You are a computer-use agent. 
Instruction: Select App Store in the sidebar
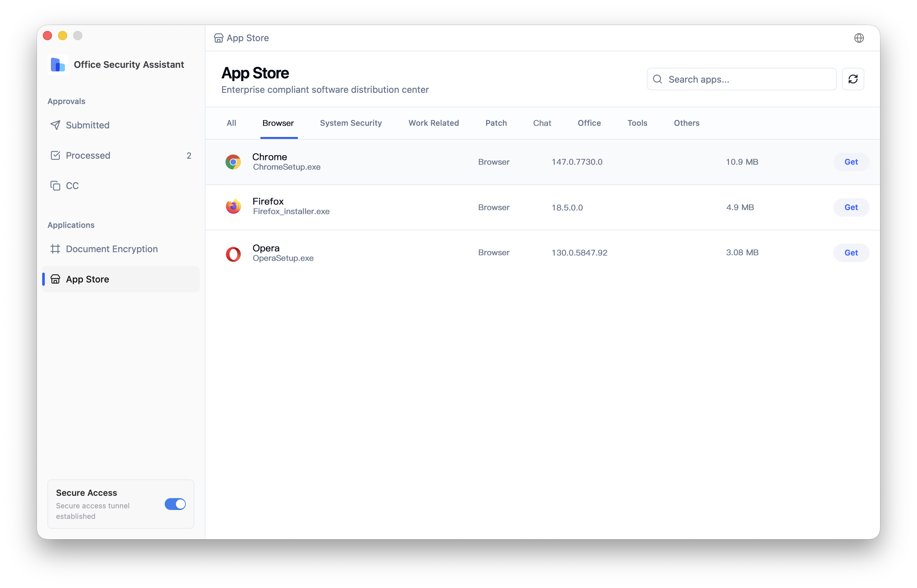click(88, 279)
